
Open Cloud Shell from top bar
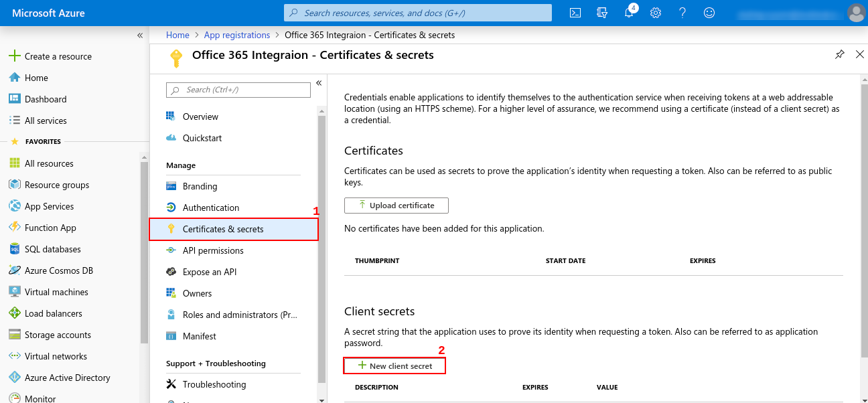tap(575, 13)
